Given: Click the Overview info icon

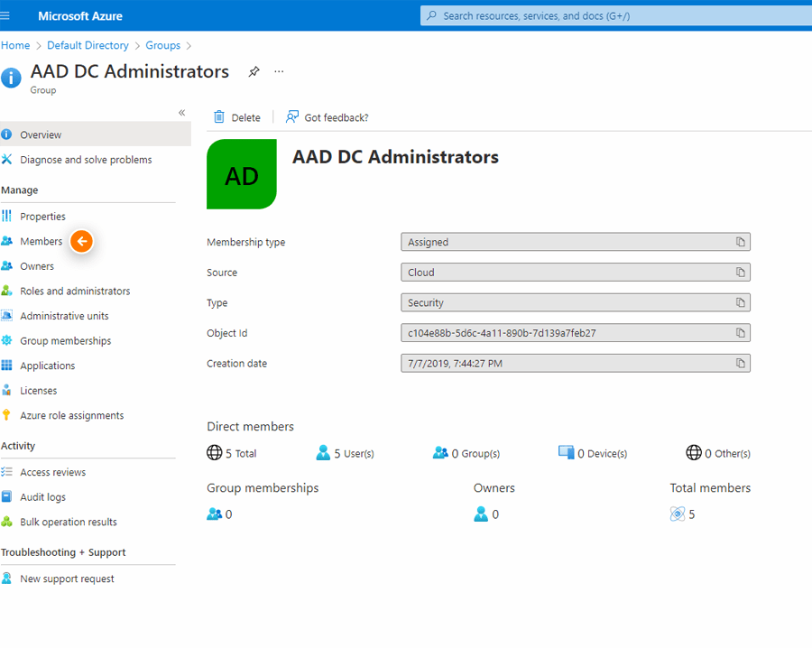Looking at the screenshot, I should tap(6, 134).
